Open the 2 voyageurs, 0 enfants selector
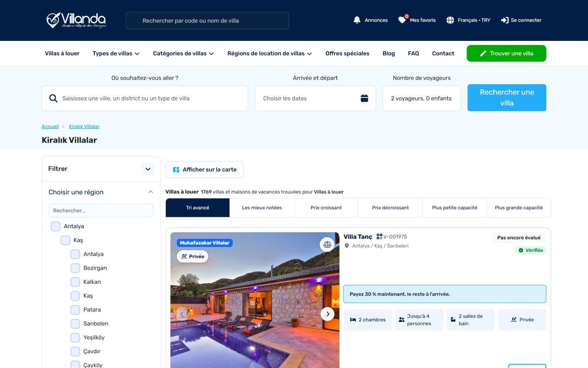This screenshot has width=588, height=368. pyautogui.click(x=421, y=98)
